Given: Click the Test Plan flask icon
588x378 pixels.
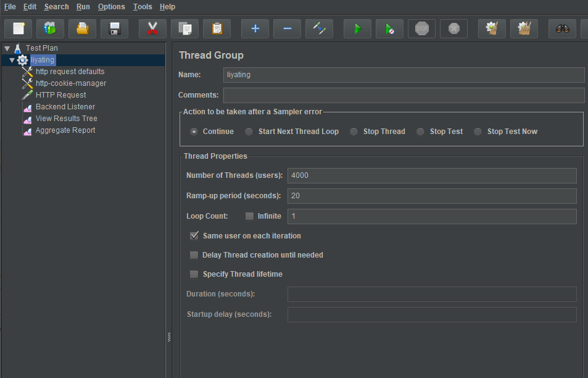Looking at the screenshot, I should pos(18,48).
